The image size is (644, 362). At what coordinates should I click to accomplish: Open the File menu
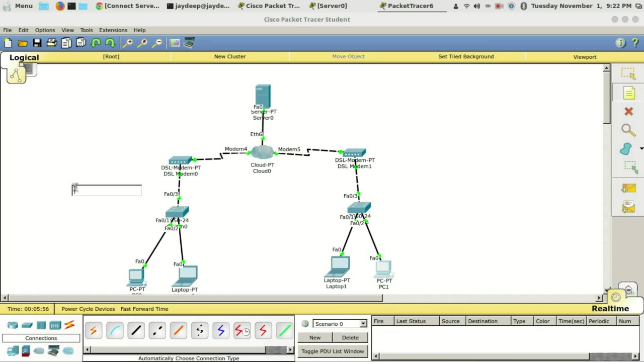pyautogui.click(x=8, y=30)
